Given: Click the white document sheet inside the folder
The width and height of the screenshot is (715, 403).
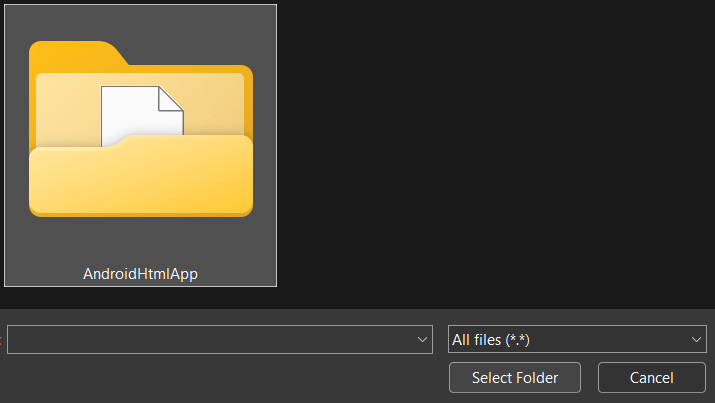Looking at the screenshot, I should (x=140, y=115).
